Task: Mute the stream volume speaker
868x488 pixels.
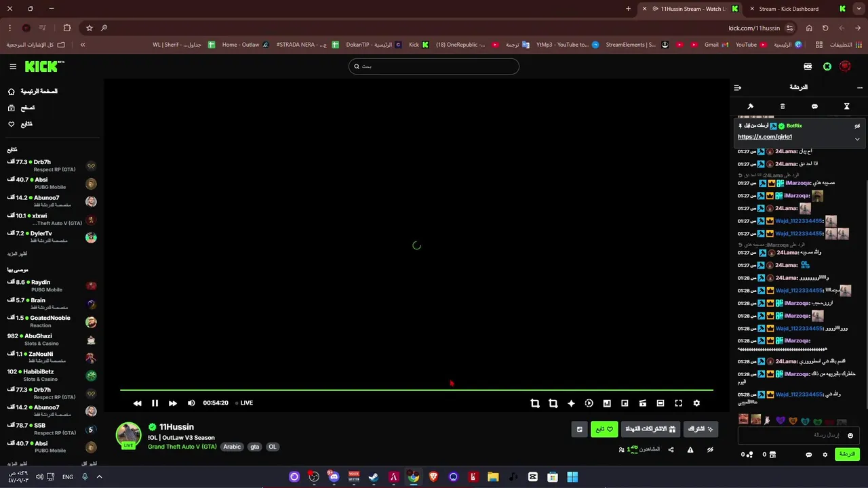Action: (191, 403)
